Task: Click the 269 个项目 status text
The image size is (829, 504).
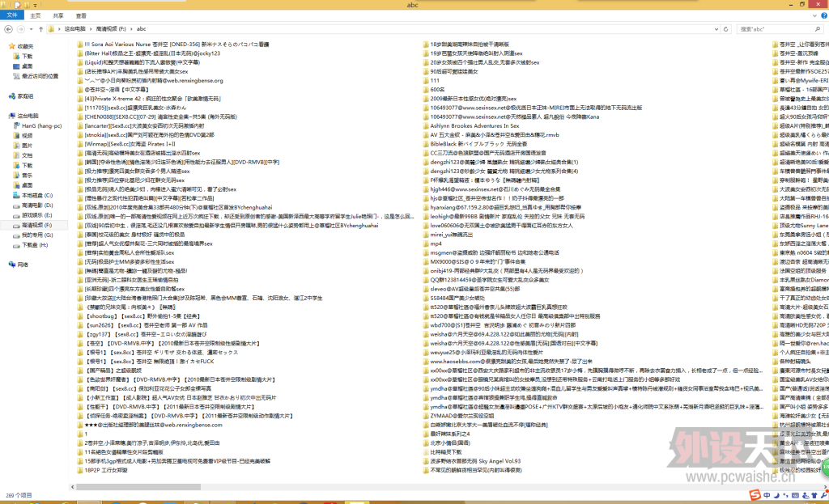Action: click(x=19, y=496)
